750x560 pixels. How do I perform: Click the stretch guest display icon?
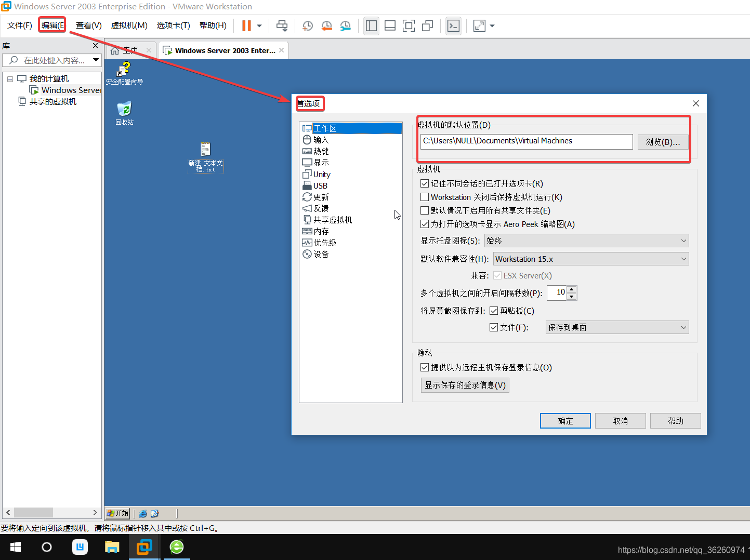(x=479, y=25)
